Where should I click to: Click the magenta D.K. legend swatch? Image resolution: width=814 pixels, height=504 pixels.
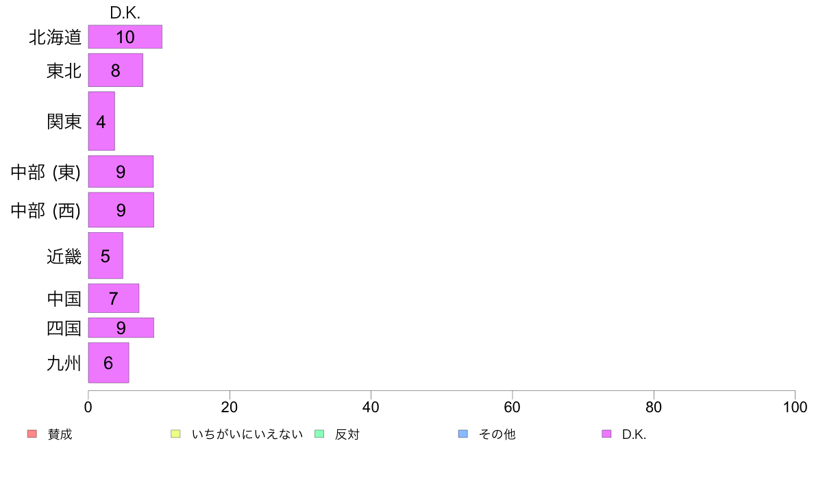(x=606, y=434)
